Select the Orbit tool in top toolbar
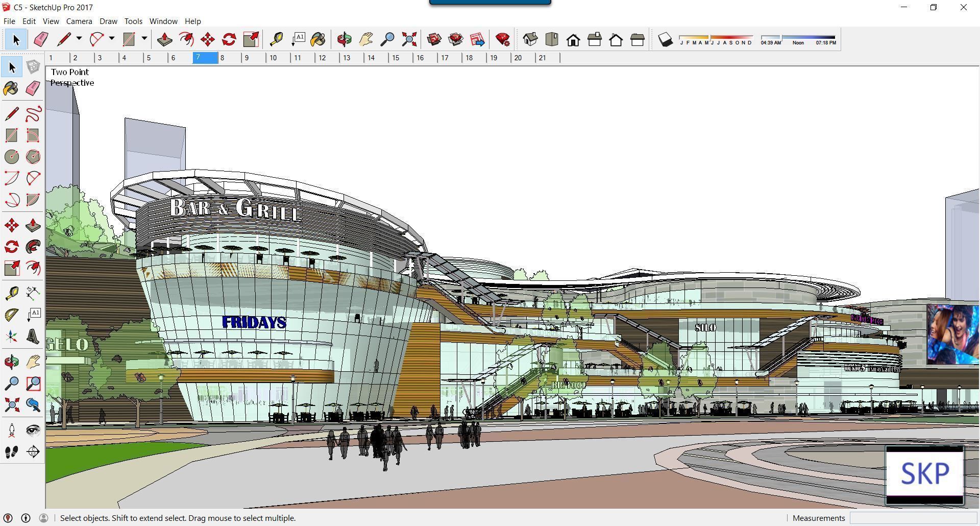 pos(345,39)
